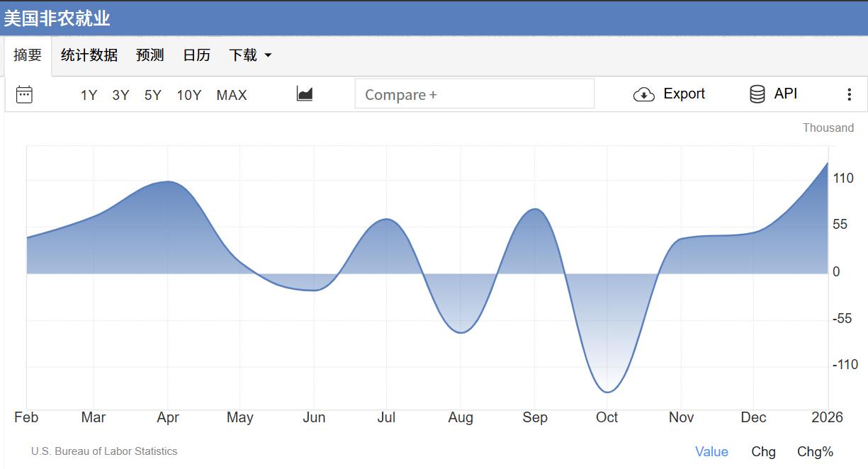Go to the 日历 tab

pyautogui.click(x=196, y=55)
